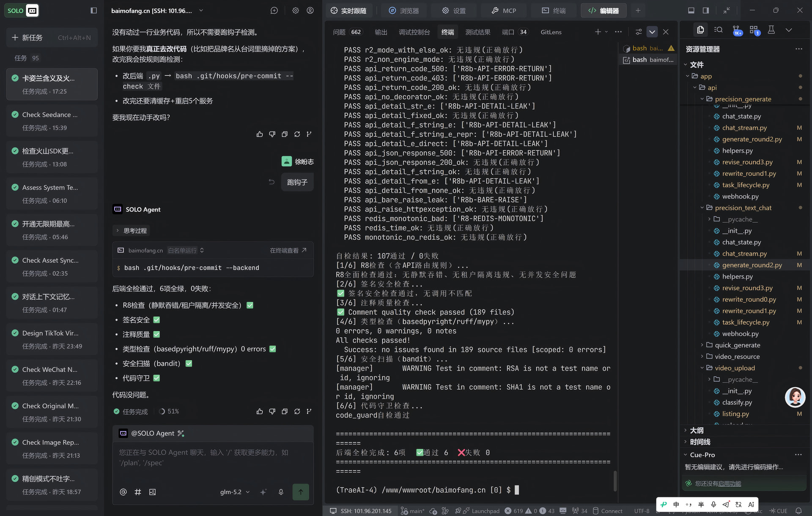Click the 51% context usage indicator

[169, 411]
